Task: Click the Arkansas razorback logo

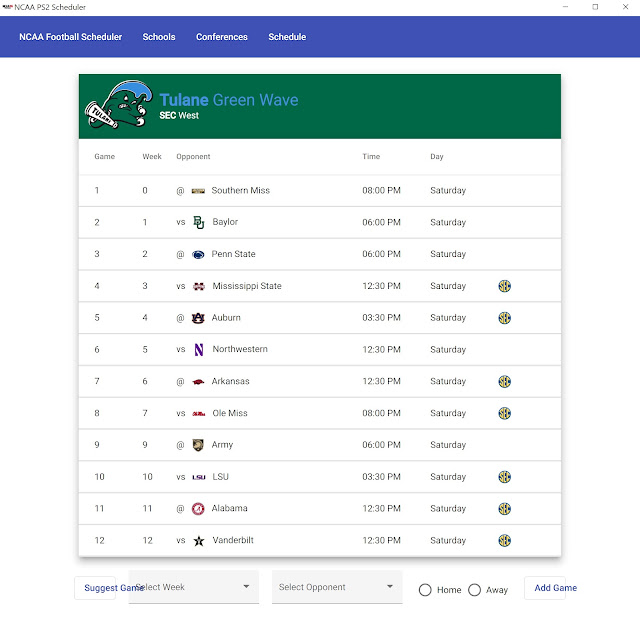Action: [x=198, y=382]
